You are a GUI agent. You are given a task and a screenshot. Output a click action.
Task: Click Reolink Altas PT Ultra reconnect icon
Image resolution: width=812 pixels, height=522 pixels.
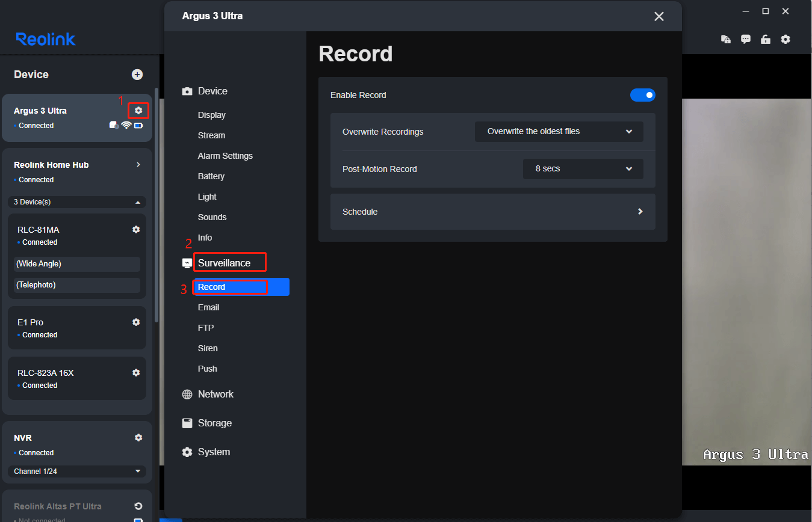(x=138, y=506)
